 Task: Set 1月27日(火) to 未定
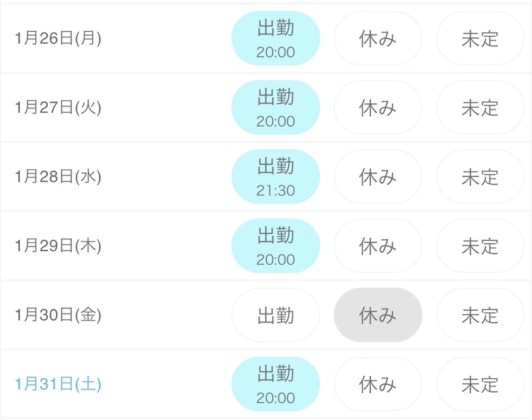point(480,107)
